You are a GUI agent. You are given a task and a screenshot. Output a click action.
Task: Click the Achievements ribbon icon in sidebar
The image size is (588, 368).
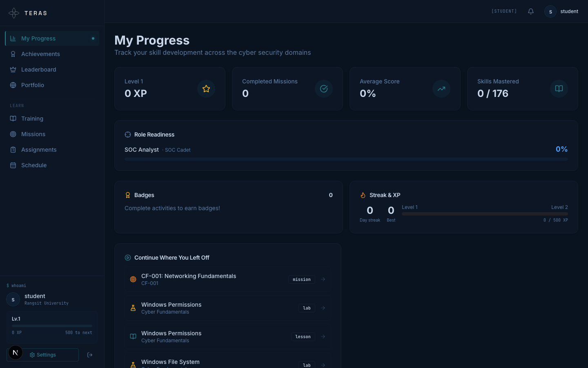(13, 54)
